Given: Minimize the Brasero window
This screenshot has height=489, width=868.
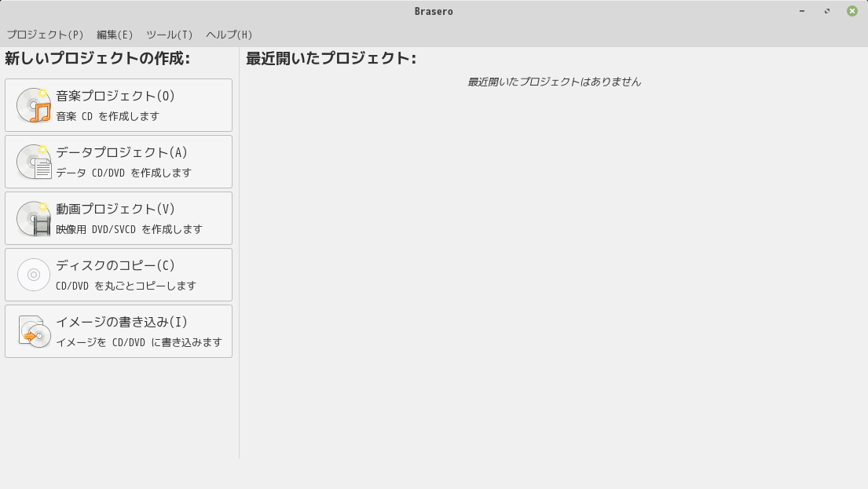Looking at the screenshot, I should point(801,11).
